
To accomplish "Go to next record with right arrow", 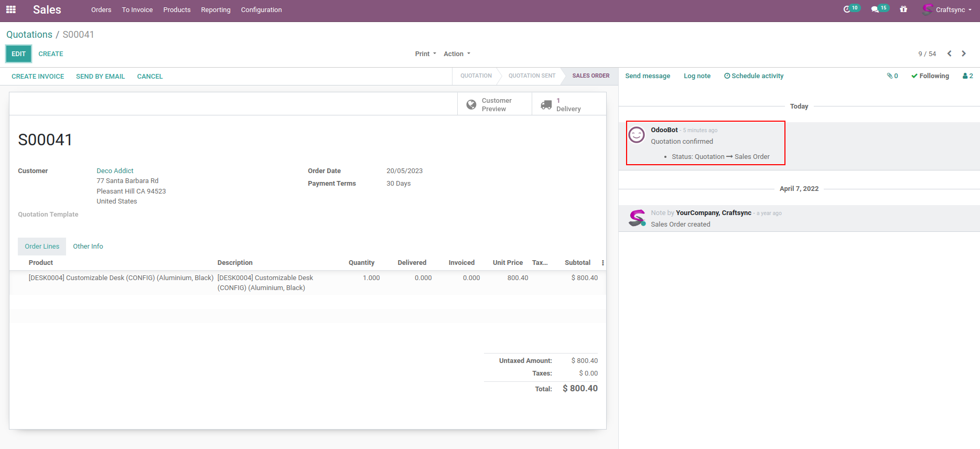I will coord(964,54).
